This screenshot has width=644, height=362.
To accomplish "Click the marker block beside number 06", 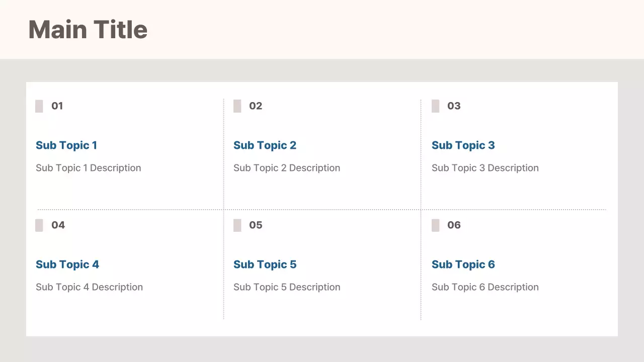I will [436, 225].
